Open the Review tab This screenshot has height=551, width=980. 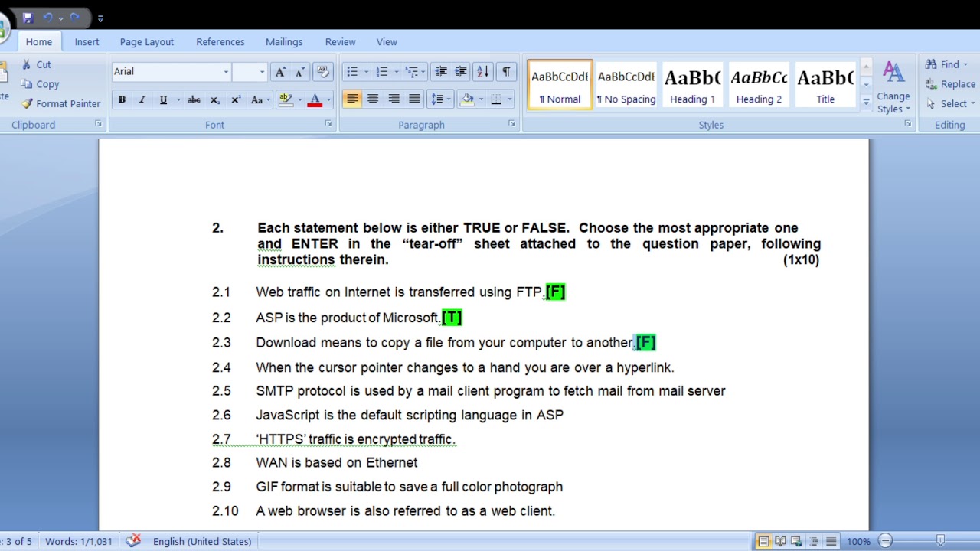coord(340,41)
